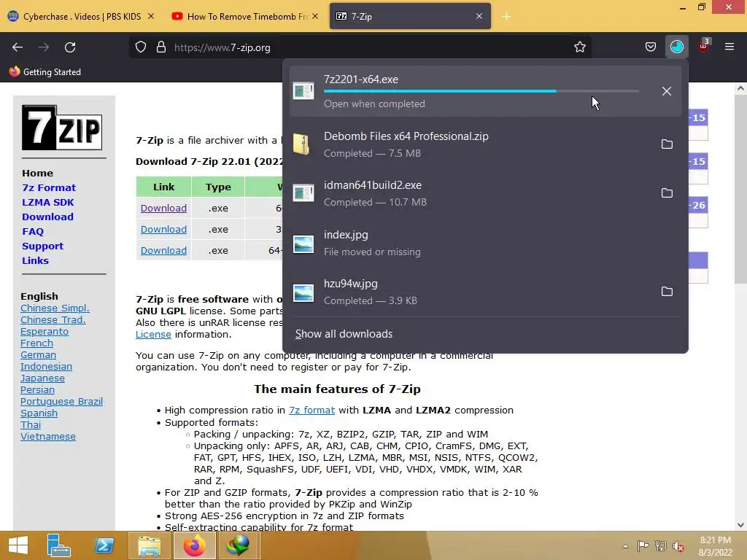Click the index.jpg image thumbnail icon
The image size is (747, 560).
tap(303, 244)
